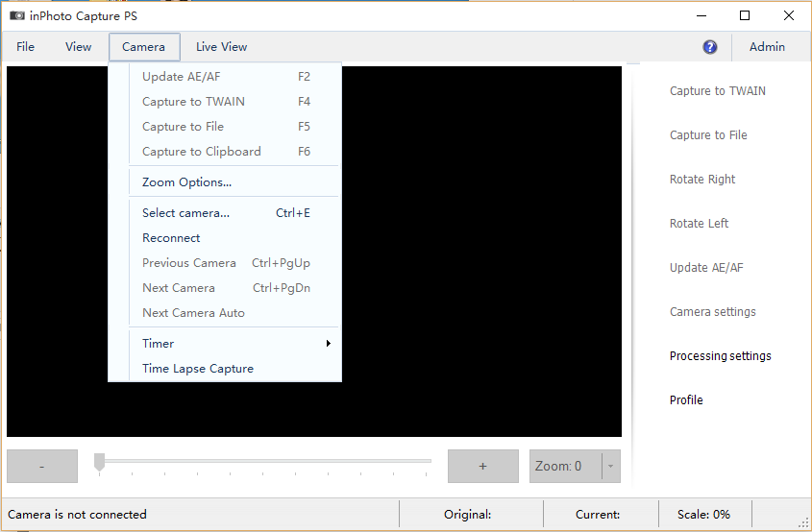Open Time Lapse Capture

tap(225, 369)
